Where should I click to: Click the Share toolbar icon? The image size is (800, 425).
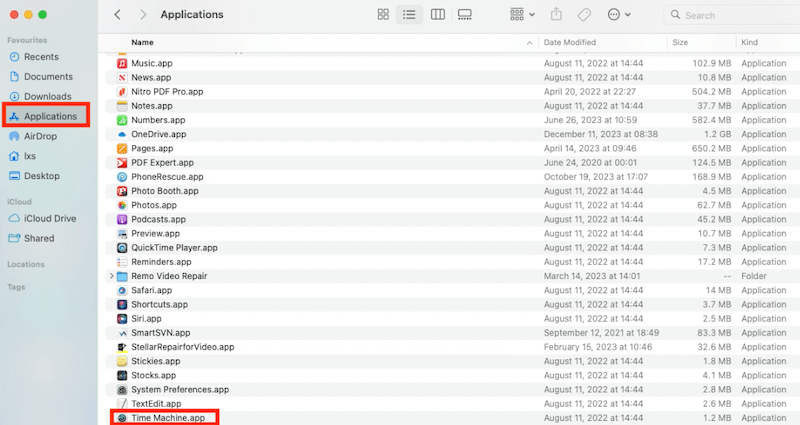point(557,15)
